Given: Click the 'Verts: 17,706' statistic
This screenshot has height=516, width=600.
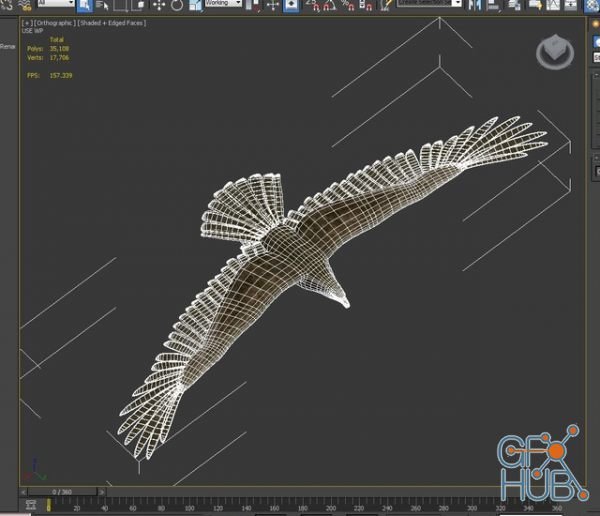Looking at the screenshot, I should coord(48,58).
